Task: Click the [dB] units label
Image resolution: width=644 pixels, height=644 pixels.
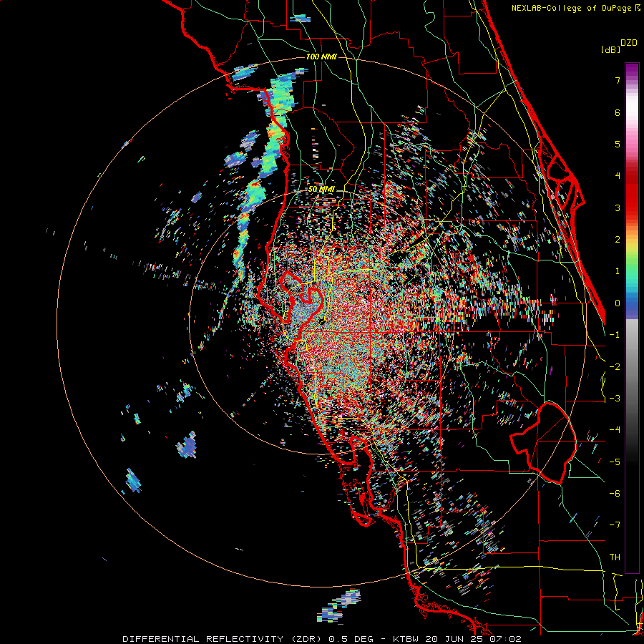Action: tap(610, 50)
